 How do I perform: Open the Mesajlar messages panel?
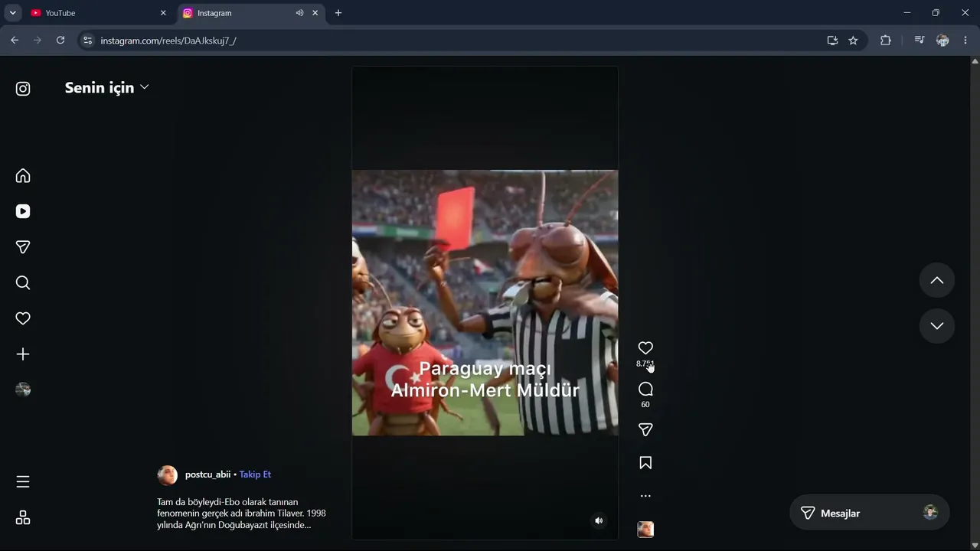(869, 513)
